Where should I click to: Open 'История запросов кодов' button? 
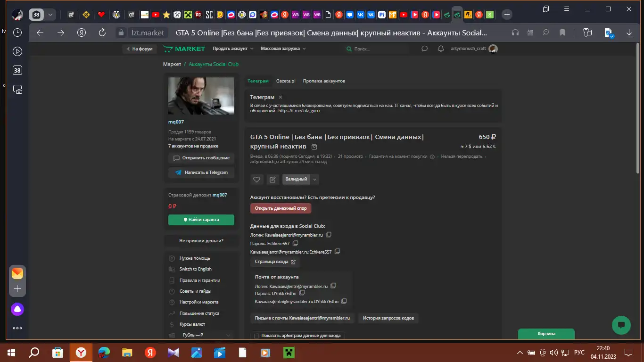[x=388, y=318]
